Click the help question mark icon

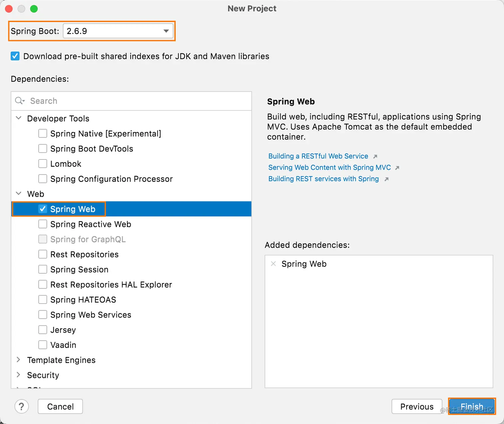pyautogui.click(x=22, y=406)
